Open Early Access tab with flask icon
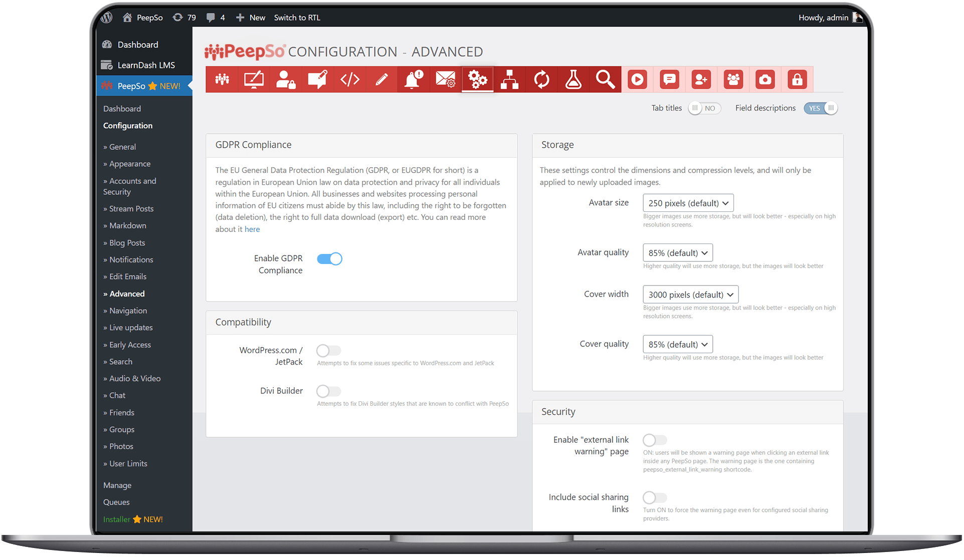964x560 pixels. pyautogui.click(x=573, y=80)
